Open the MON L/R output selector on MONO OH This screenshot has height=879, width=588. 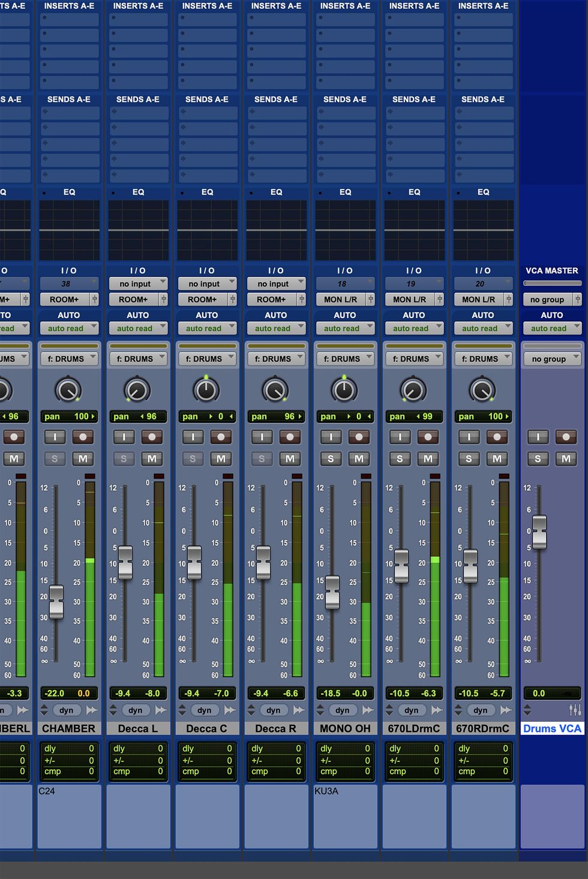(340, 299)
